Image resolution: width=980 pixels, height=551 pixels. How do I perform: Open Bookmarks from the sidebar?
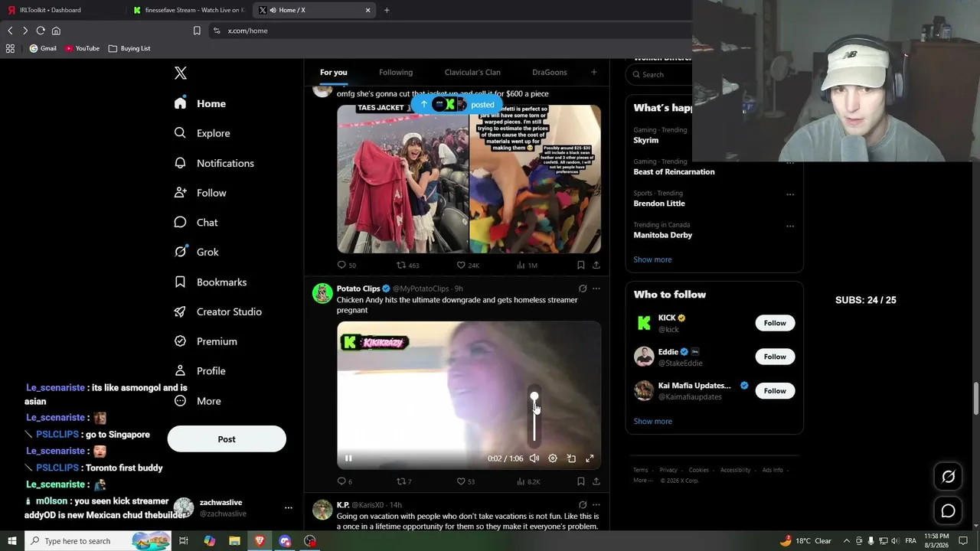click(211, 282)
